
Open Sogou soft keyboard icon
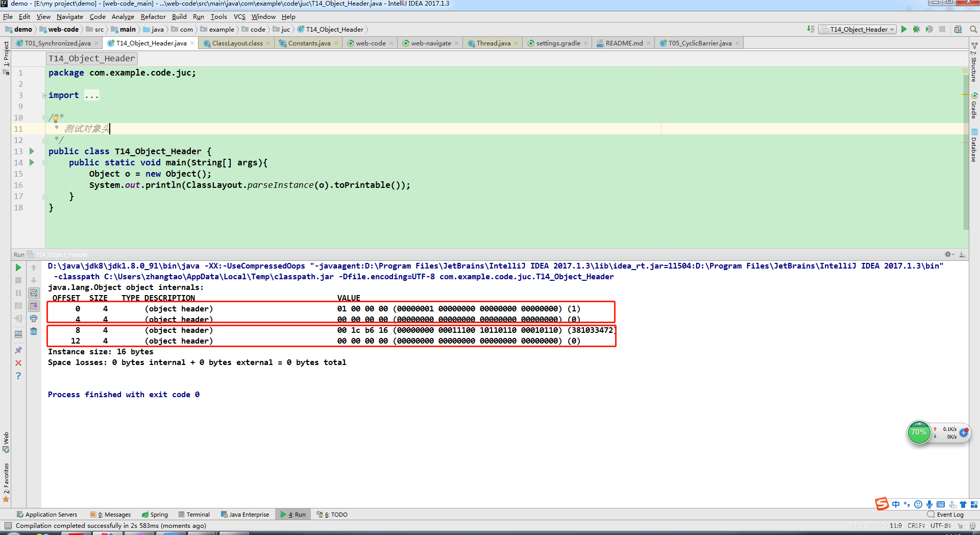(x=941, y=504)
